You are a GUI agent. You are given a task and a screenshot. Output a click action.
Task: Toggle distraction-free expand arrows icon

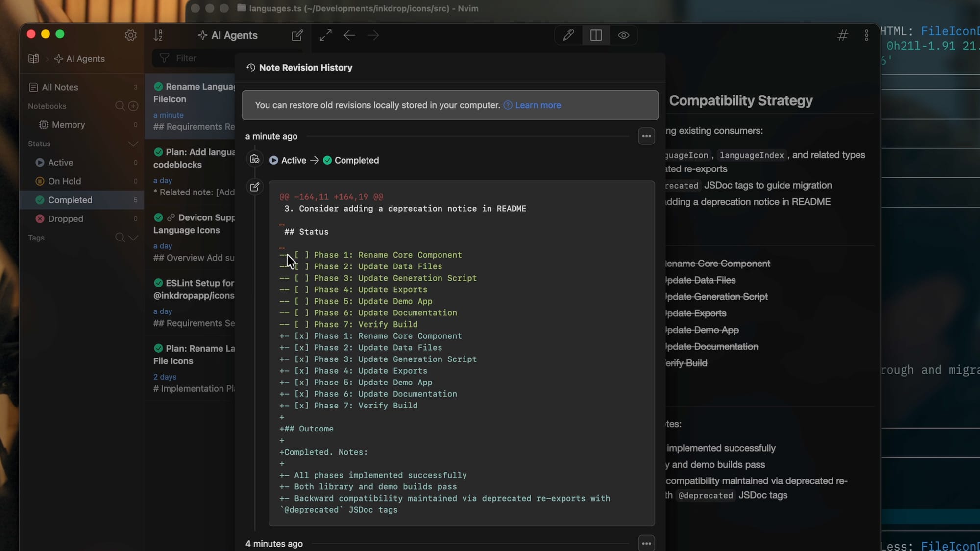325,35
